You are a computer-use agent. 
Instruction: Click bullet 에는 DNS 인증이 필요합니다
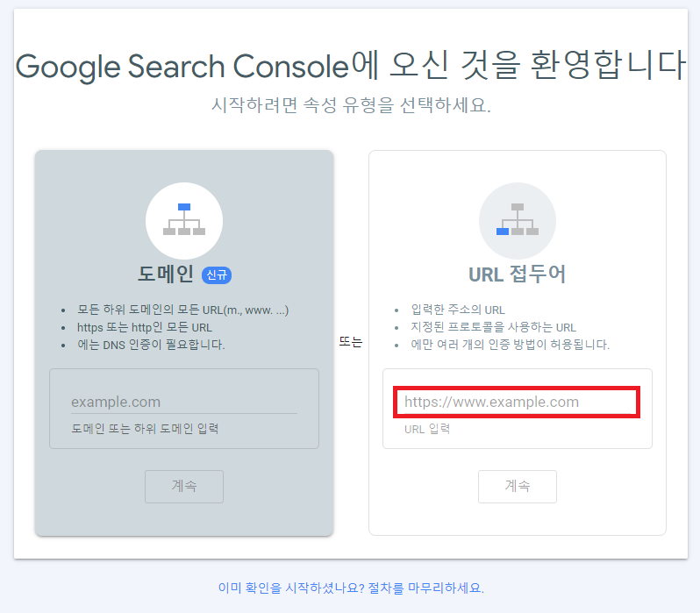click(151, 345)
